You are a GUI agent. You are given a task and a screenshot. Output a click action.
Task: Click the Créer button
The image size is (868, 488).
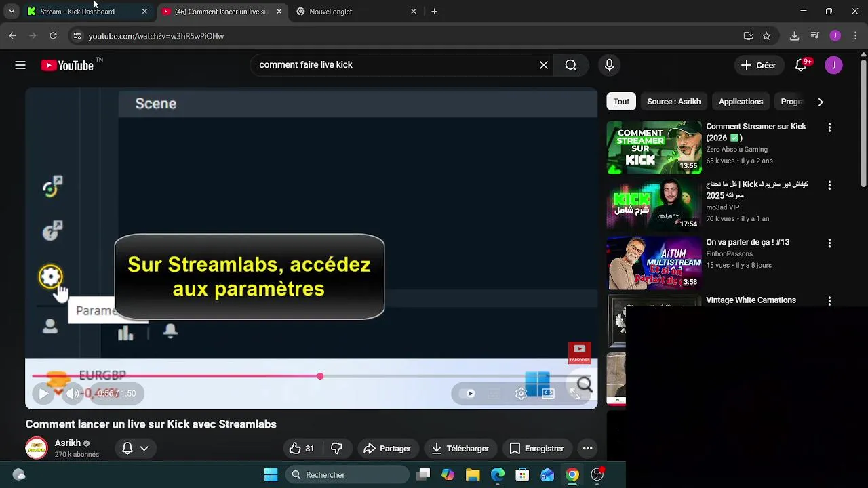click(x=759, y=65)
